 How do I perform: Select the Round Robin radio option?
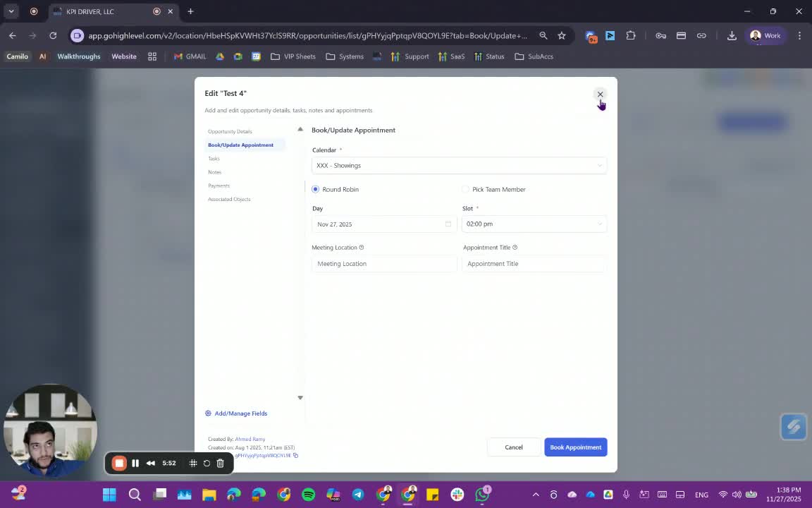click(x=315, y=189)
